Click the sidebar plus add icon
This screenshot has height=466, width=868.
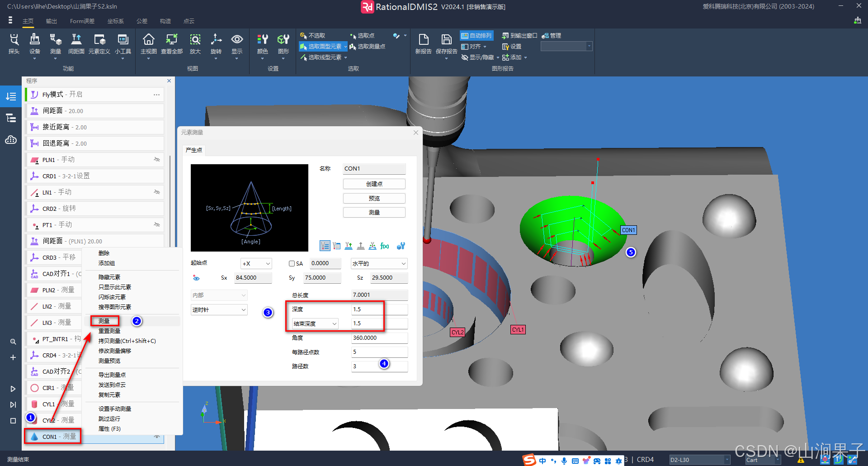(x=13, y=357)
